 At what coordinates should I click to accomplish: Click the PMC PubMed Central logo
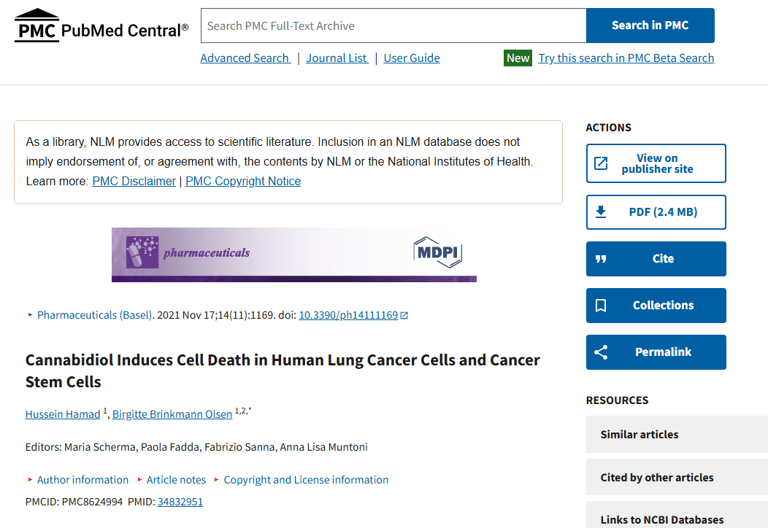click(101, 26)
